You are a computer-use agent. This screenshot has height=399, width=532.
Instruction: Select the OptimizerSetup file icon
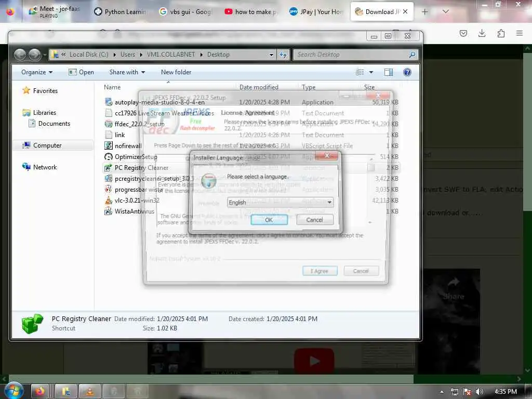[x=109, y=156]
